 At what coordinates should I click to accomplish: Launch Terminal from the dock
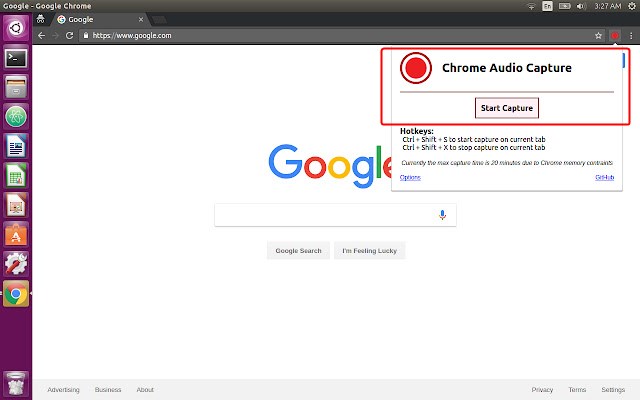[16, 58]
